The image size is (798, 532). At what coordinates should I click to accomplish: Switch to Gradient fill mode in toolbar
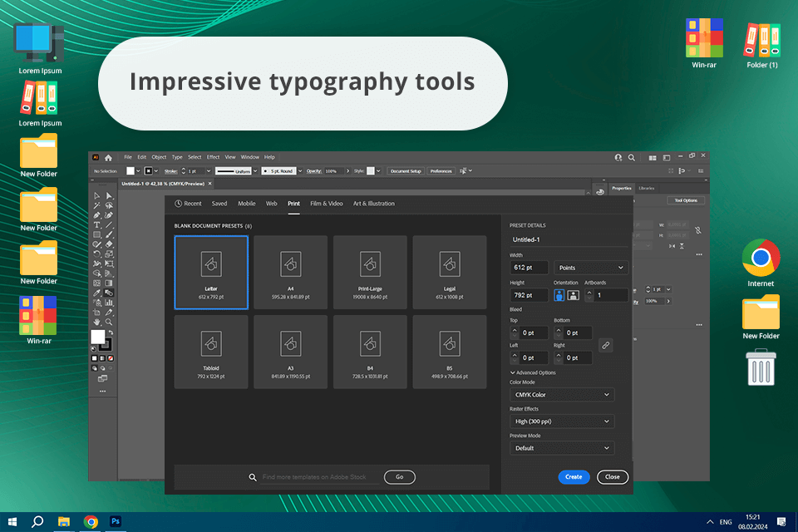[x=102, y=358]
